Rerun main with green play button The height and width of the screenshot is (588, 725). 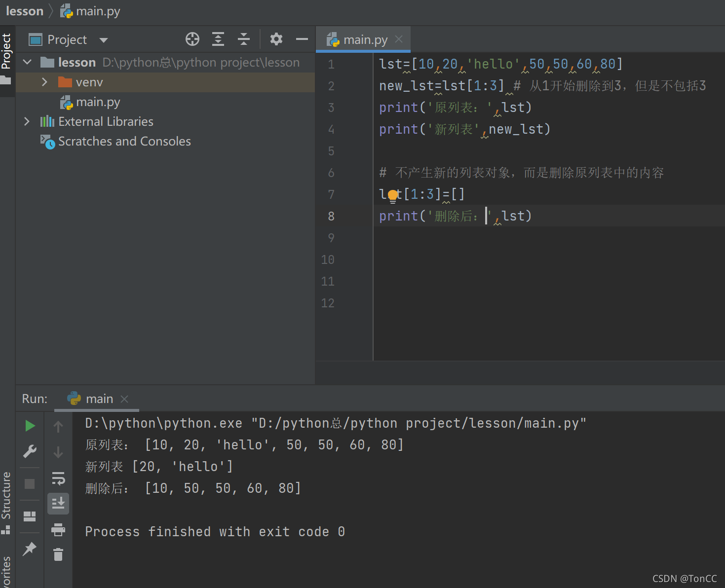[x=30, y=426]
